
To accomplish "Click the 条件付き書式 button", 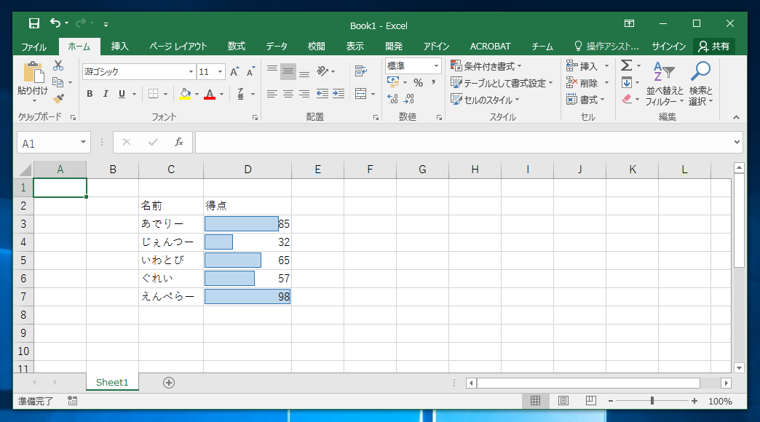I will (486, 66).
